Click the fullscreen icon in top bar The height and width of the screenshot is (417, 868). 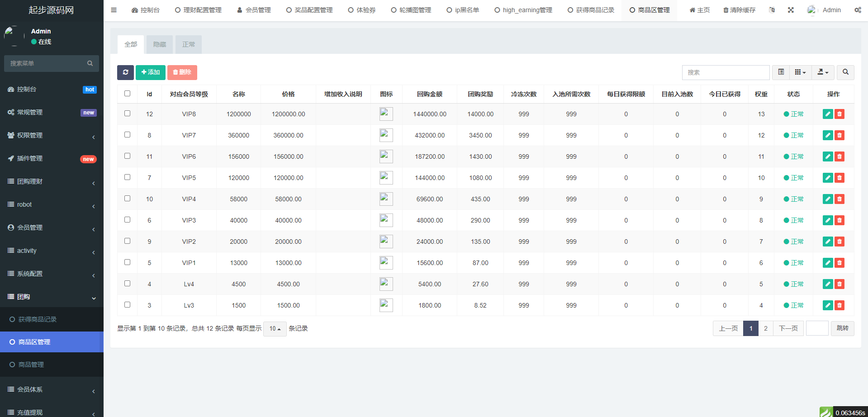tap(790, 10)
